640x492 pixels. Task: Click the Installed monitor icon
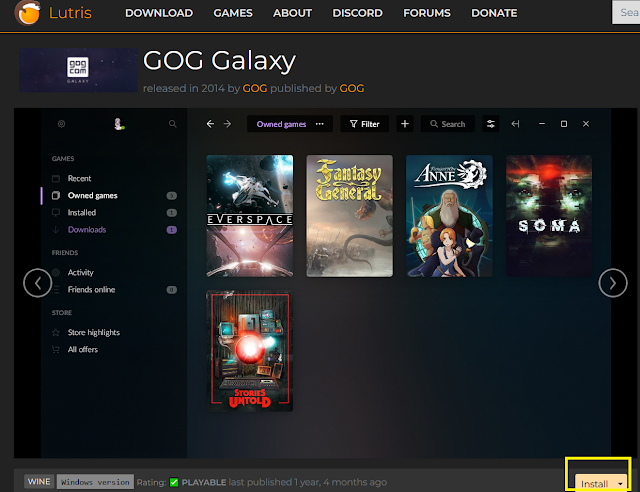(x=56, y=213)
